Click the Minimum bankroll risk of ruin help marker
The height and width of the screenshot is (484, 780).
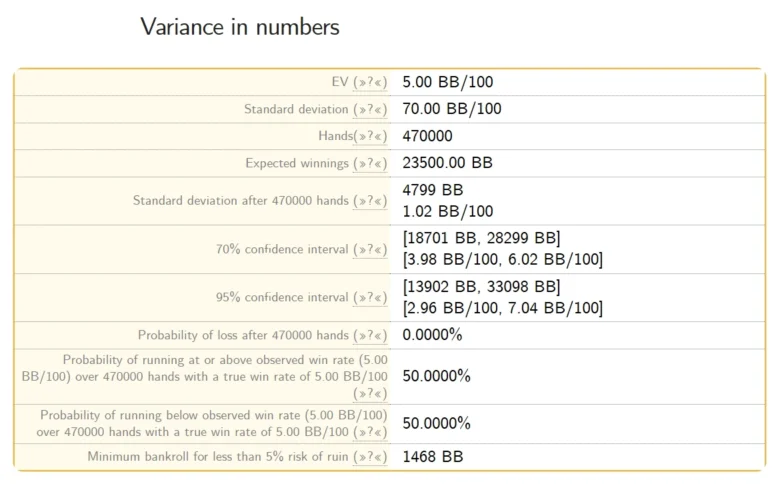(x=370, y=457)
